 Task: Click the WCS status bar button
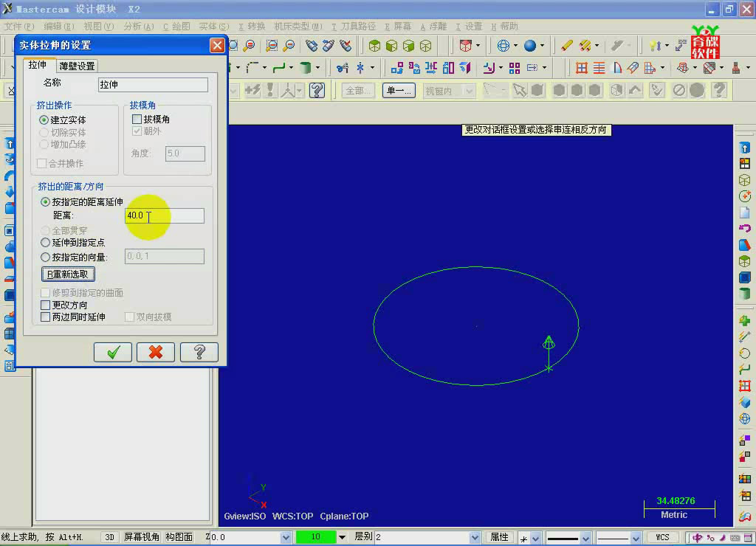(x=662, y=537)
